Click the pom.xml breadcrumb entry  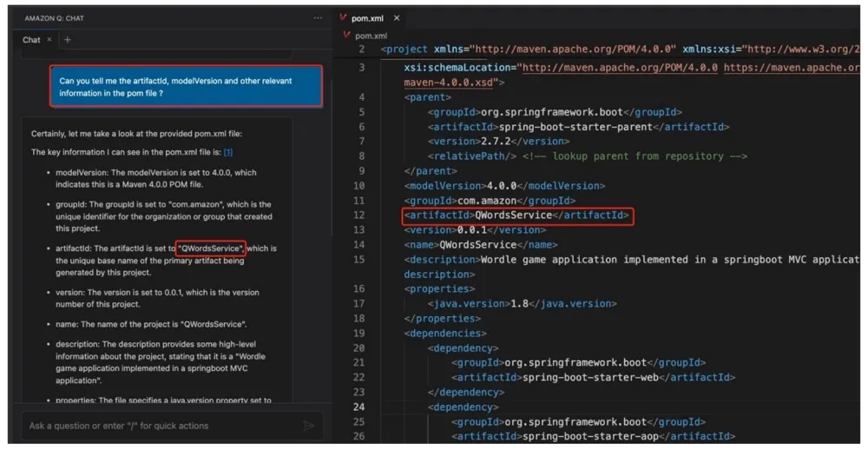tap(371, 36)
